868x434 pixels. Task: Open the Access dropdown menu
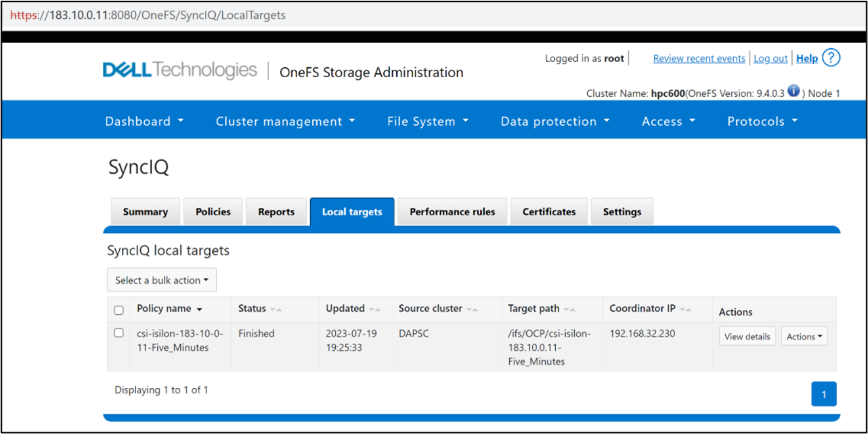click(x=668, y=122)
